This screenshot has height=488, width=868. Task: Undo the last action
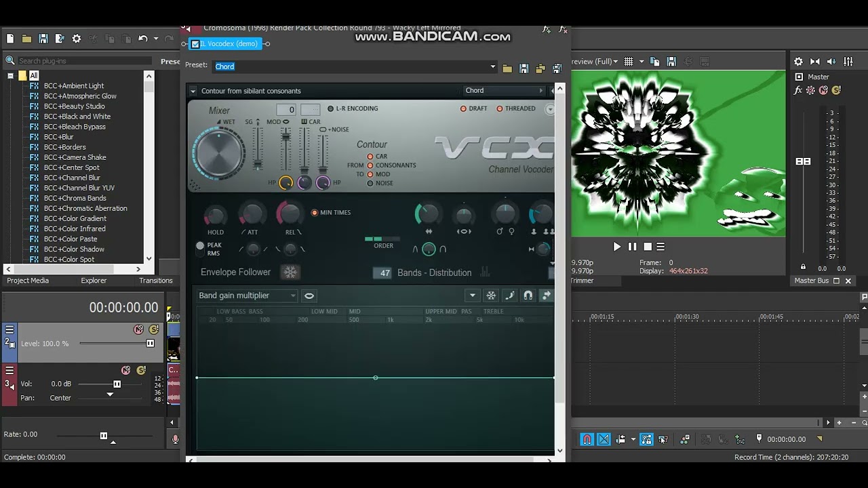(x=142, y=39)
